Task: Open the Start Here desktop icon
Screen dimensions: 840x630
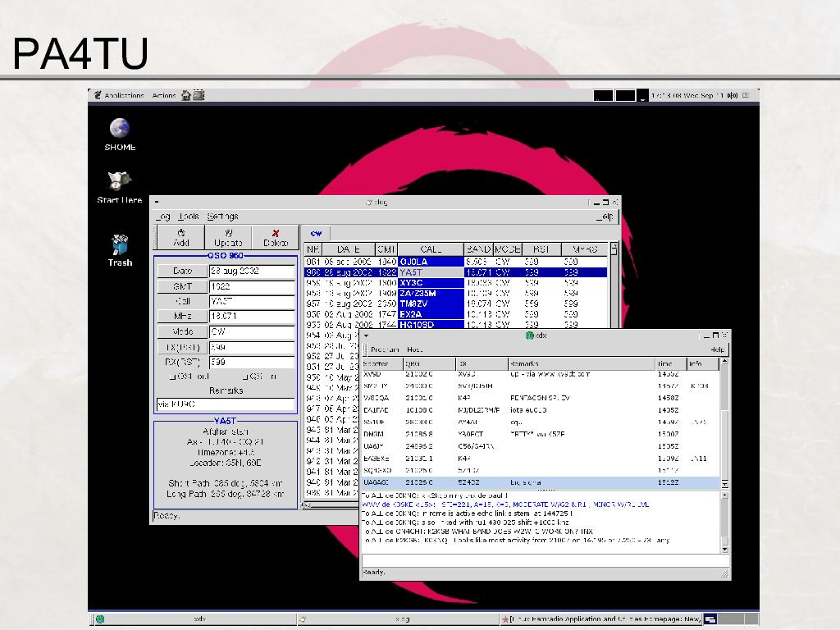Action: pos(120,181)
